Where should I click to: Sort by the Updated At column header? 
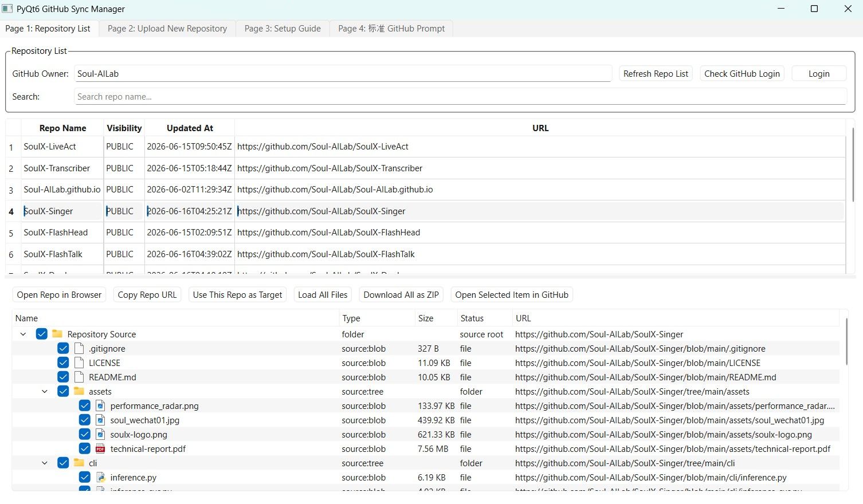pos(190,128)
